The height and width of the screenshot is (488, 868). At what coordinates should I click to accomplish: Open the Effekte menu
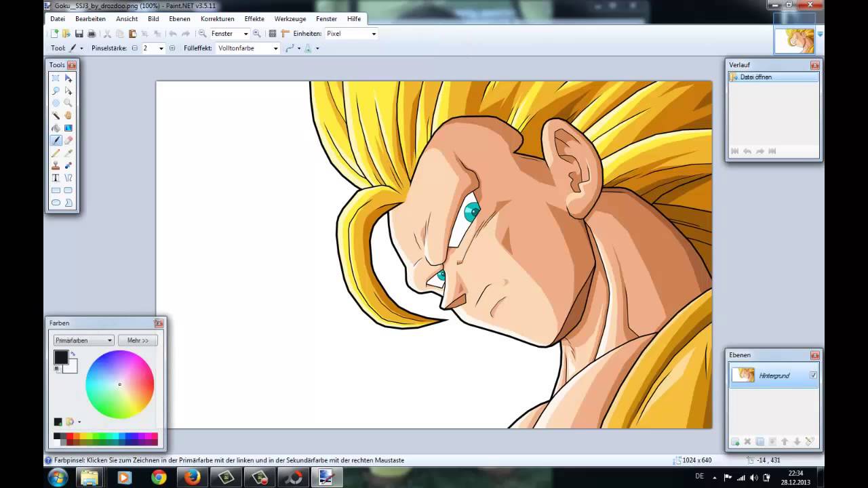point(254,19)
